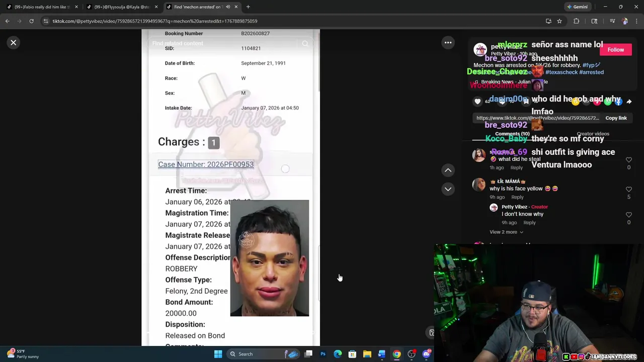
Task: Share the video using the arrow icon
Action: click(628, 102)
